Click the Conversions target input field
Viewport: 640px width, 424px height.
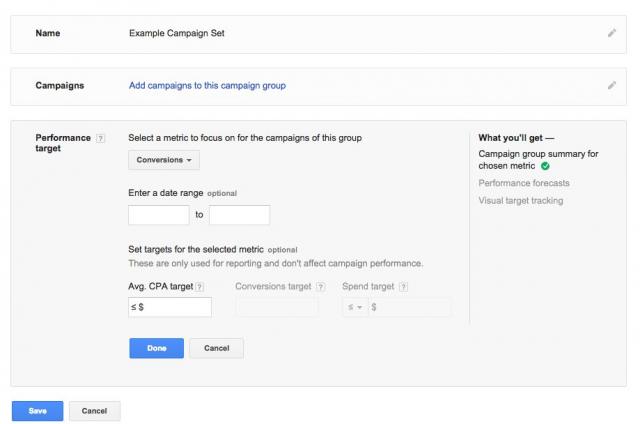click(x=276, y=308)
